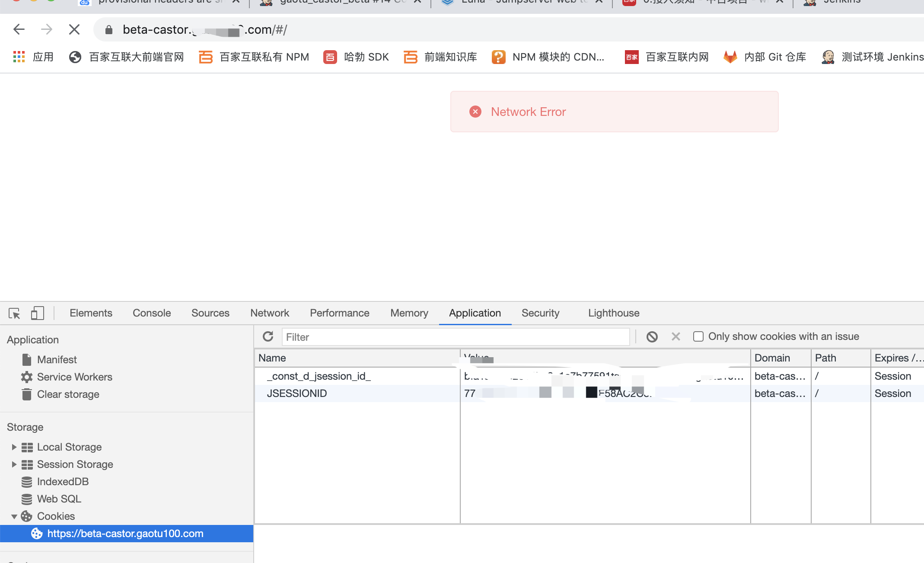
Task: Select the beta-castor.gaotu100.com cookies entry
Action: pos(125,534)
